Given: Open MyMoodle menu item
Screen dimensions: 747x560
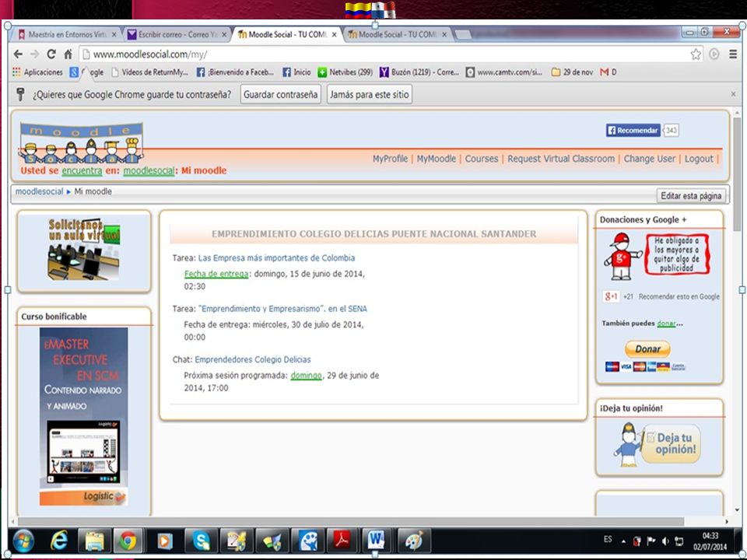Looking at the screenshot, I should coord(437,159).
